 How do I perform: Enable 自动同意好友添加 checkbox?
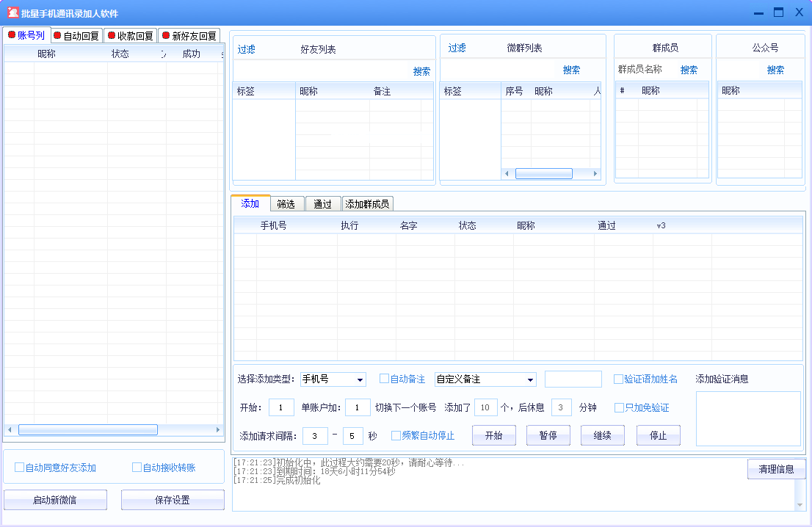pos(20,468)
